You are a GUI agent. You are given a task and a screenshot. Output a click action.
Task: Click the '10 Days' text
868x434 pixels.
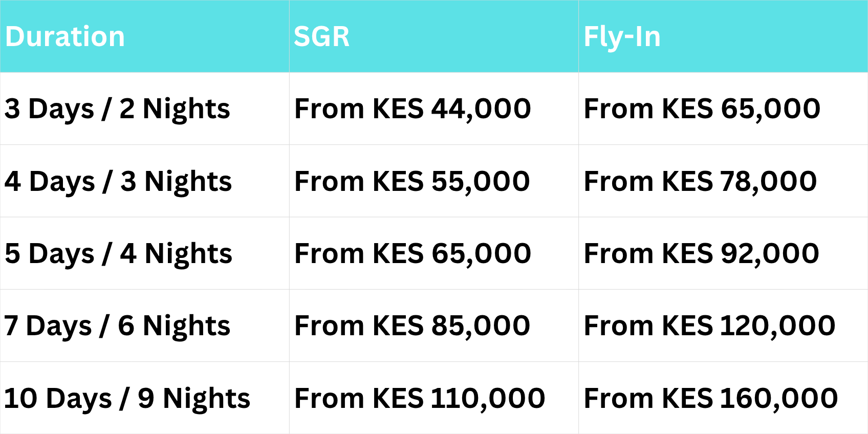58,399
